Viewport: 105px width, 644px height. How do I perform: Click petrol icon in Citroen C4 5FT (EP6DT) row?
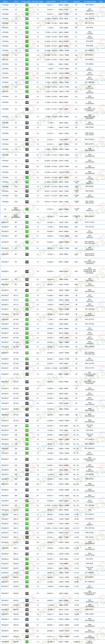(27, 50)
